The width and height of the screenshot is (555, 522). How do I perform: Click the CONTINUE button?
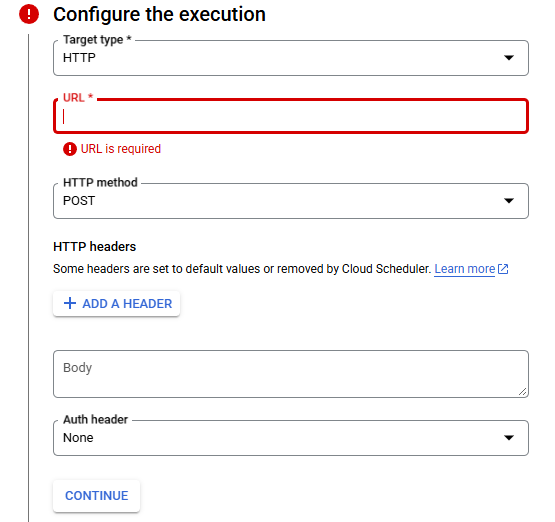(x=97, y=496)
